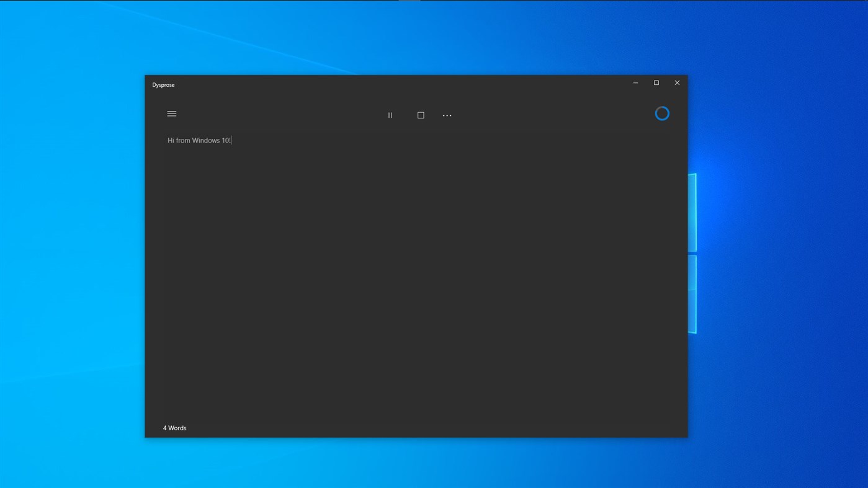This screenshot has width=868, height=488.
Task: Click the Dysprose label in the title bar
Action: click(163, 84)
